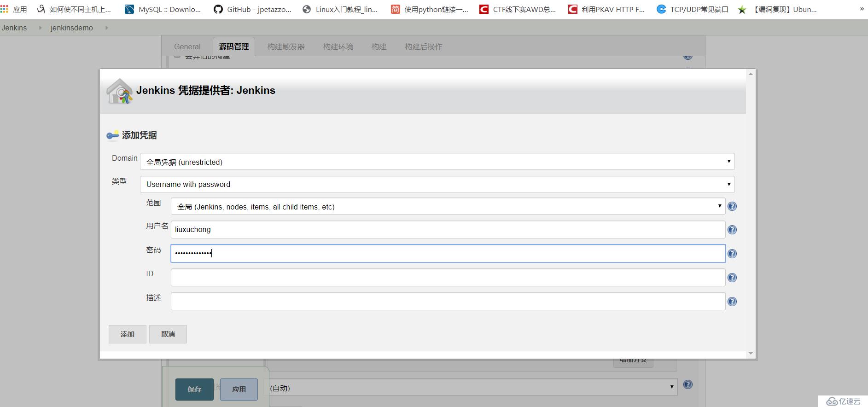
Task: Focus the empty ID field
Action: coord(448,278)
